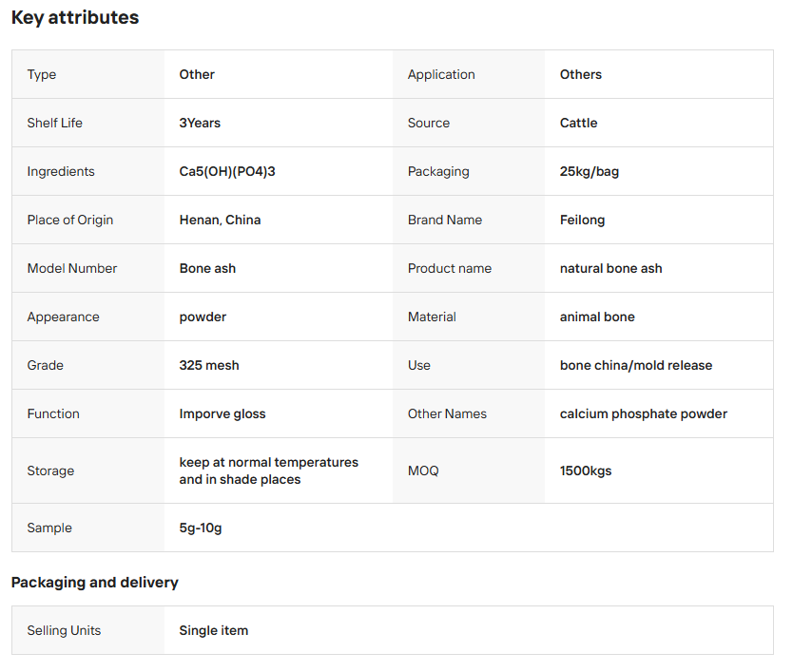Click the 325 mesh grade value

209,365
